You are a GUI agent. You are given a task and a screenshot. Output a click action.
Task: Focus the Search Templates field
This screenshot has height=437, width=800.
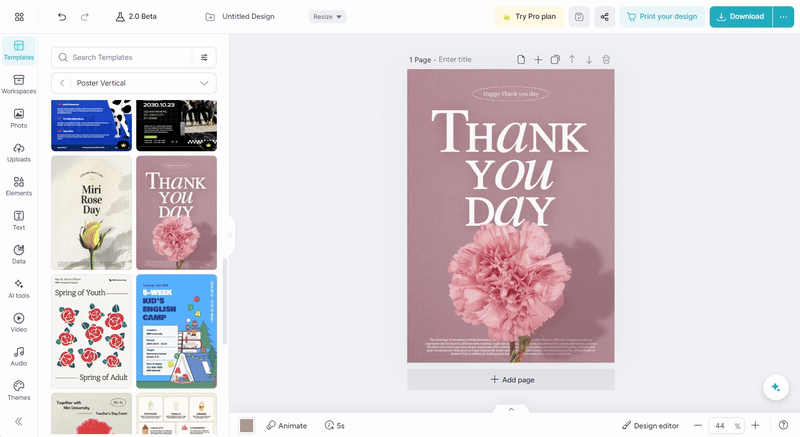[121, 58]
